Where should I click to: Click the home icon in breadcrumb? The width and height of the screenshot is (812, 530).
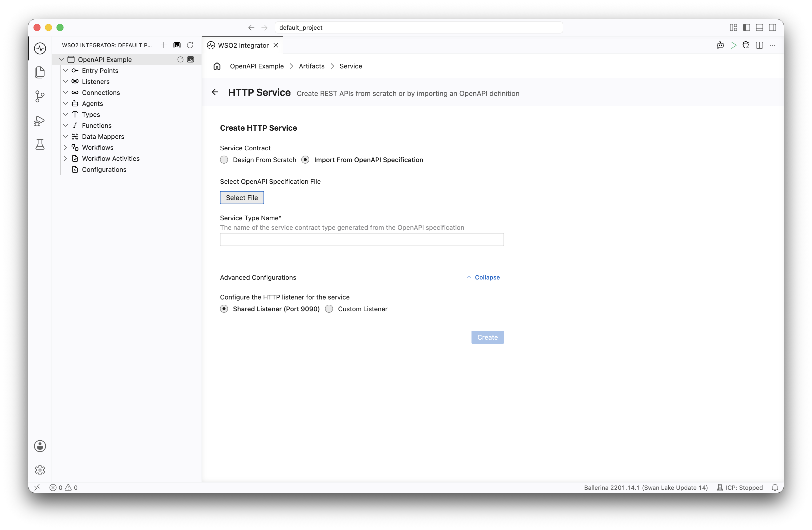coord(217,66)
